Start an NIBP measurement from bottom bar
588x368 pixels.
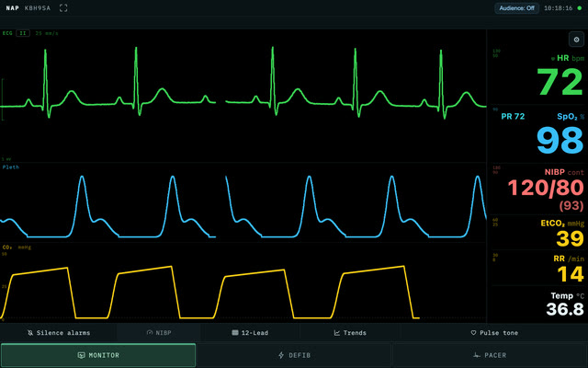(159, 333)
